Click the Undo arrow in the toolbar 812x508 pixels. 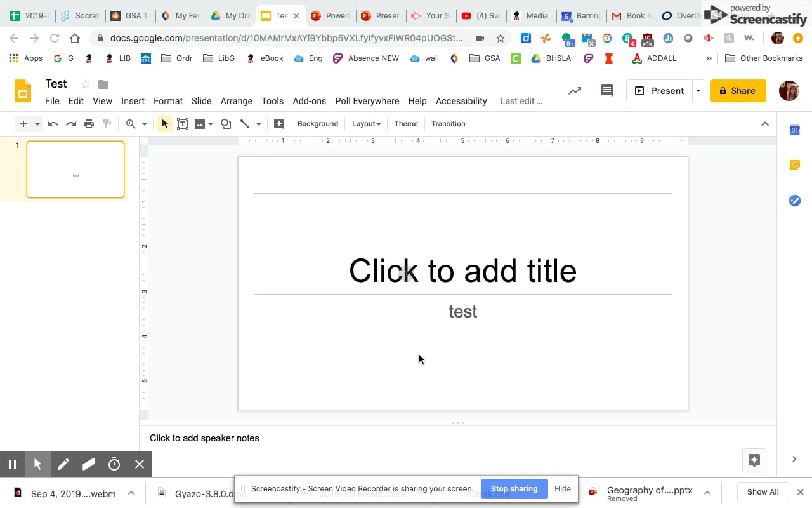[x=53, y=124]
